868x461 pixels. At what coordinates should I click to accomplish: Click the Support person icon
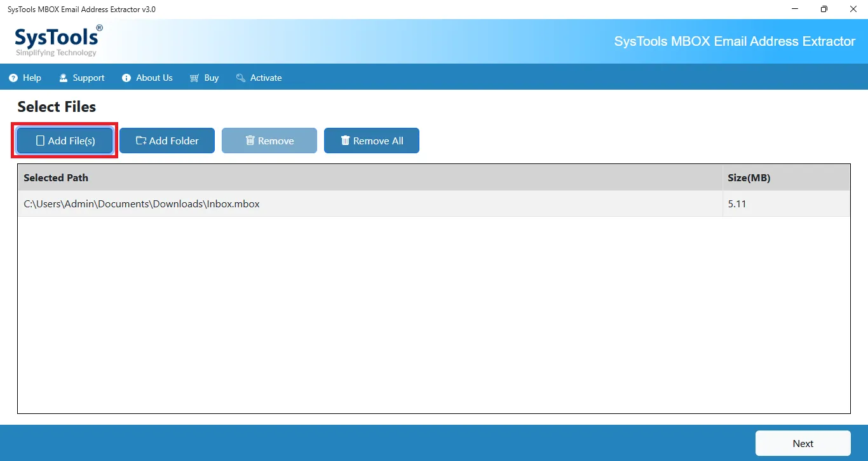coord(64,78)
